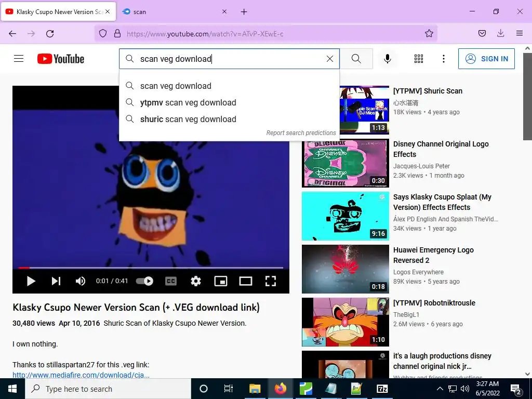532x399 pixels.
Task: Open the notification center
Action: tap(516, 389)
